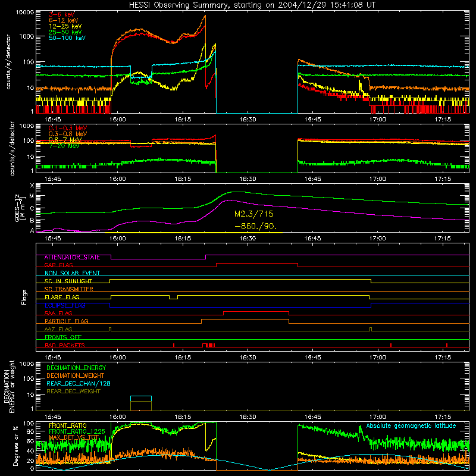This screenshot has height=476, width=476.
Task: Select the ATTENUATOR_STATE flag label
Action: 72,258
